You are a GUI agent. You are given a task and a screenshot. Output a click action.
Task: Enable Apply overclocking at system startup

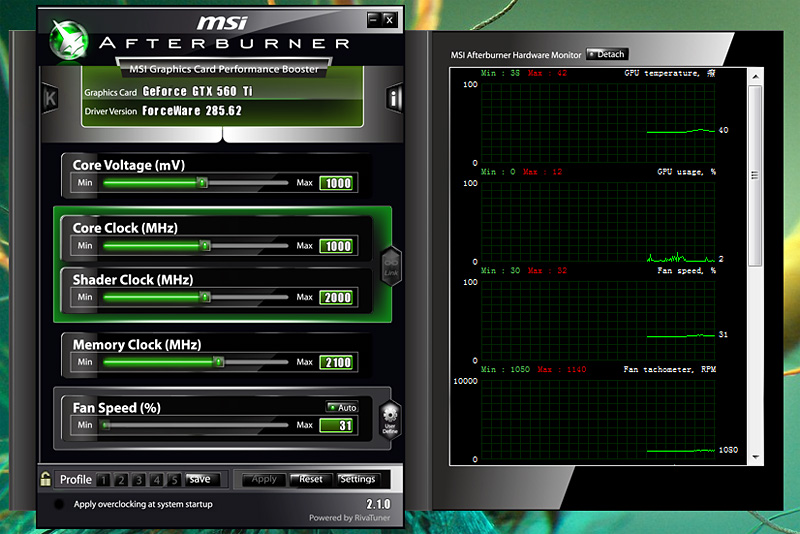pyautogui.click(x=59, y=504)
